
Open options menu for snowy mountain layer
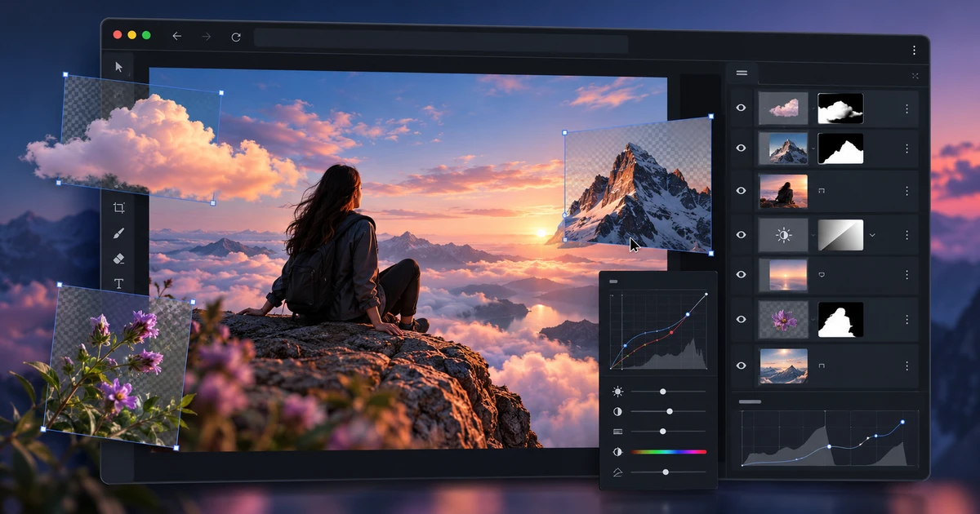pyautogui.click(x=906, y=148)
